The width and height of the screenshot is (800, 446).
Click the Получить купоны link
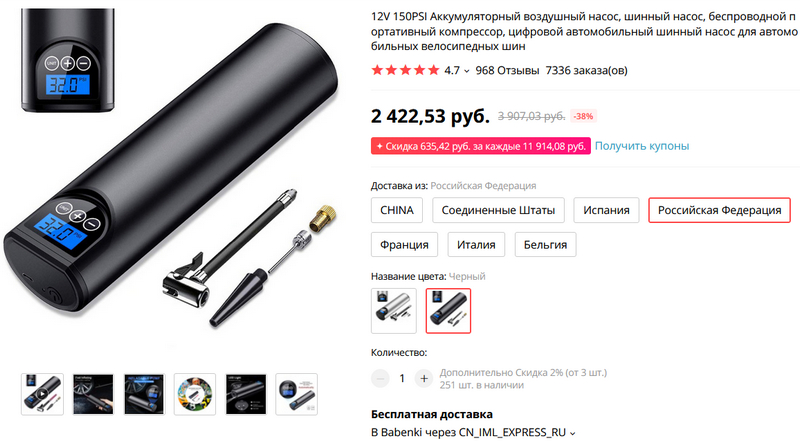point(642,146)
